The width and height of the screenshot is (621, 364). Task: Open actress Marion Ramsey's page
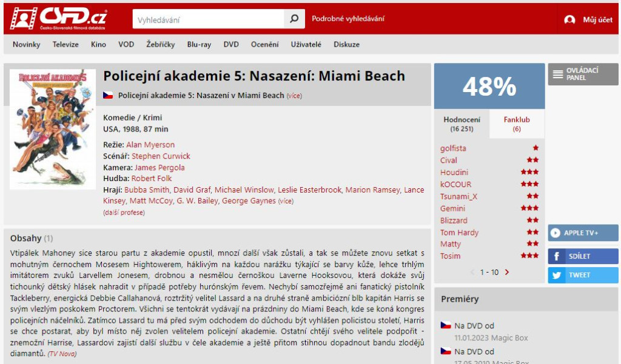(373, 190)
